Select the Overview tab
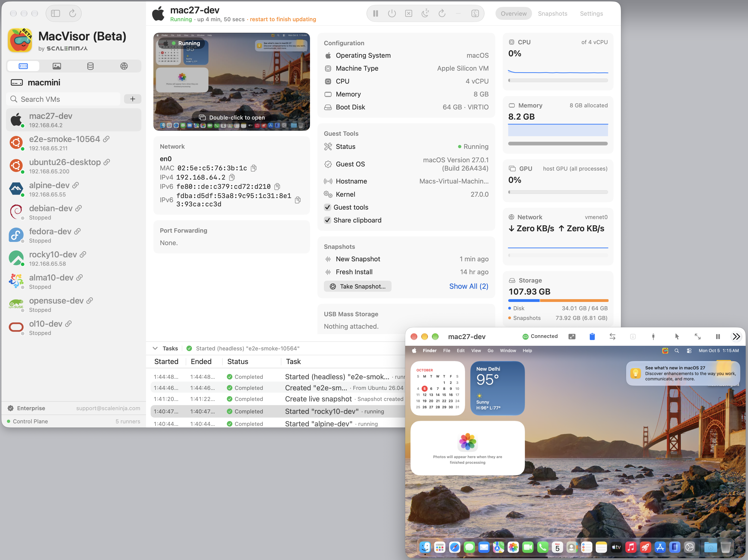748x560 pixels. [x=513, y=14]
